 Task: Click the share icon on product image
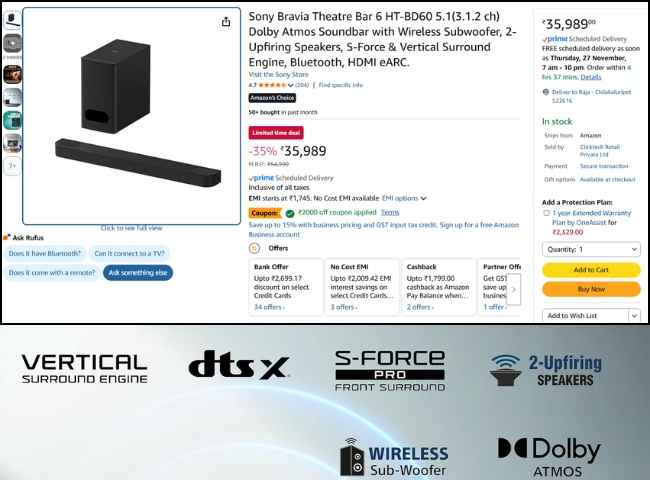click(226, 22)
